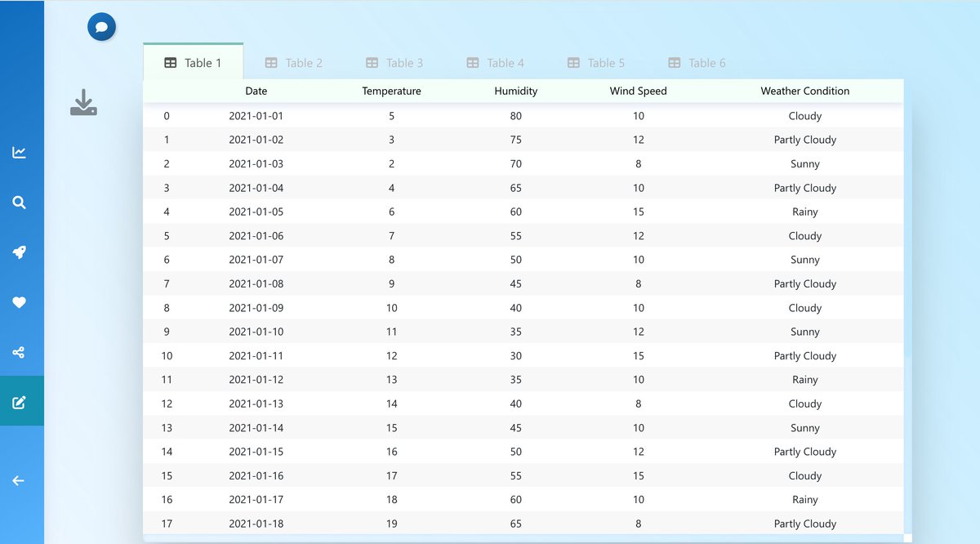Select the date cell 2021-01-09
Image resolution: width=980 pixels, height=544 pixels.
point(256,308)
